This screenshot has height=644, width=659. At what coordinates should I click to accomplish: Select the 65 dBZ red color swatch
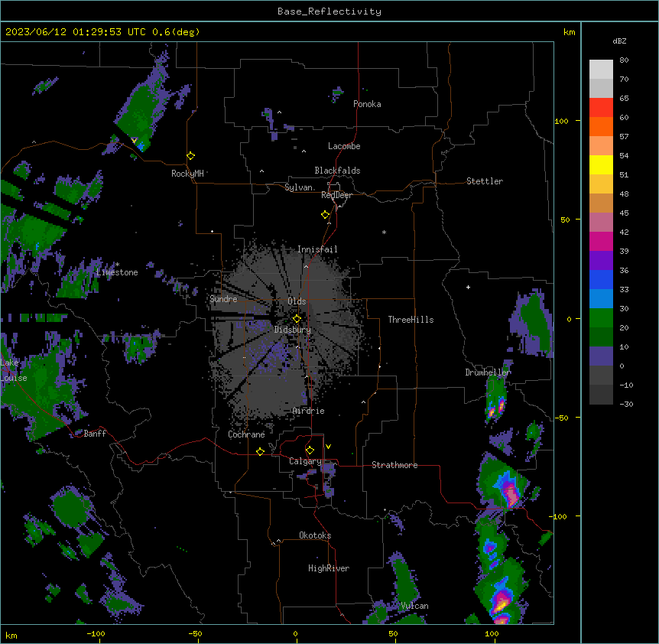tap(601, 107)
